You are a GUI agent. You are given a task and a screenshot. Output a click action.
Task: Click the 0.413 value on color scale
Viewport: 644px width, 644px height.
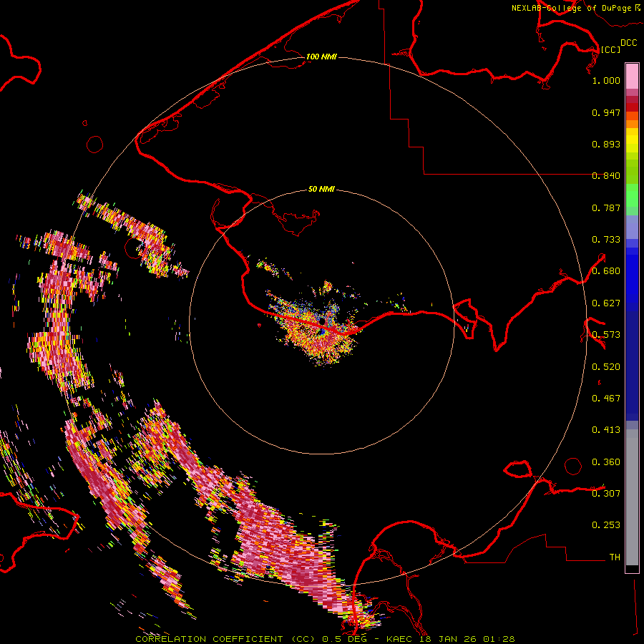[606, 430]
